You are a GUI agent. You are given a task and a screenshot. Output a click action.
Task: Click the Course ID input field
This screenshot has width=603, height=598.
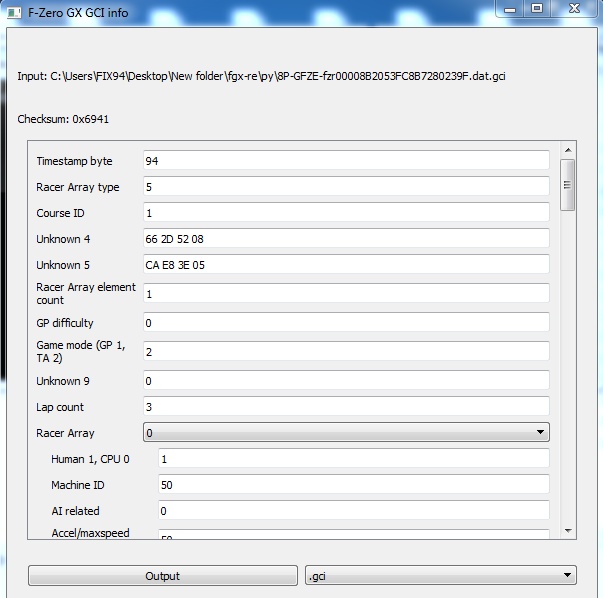[x=346, y=213]
